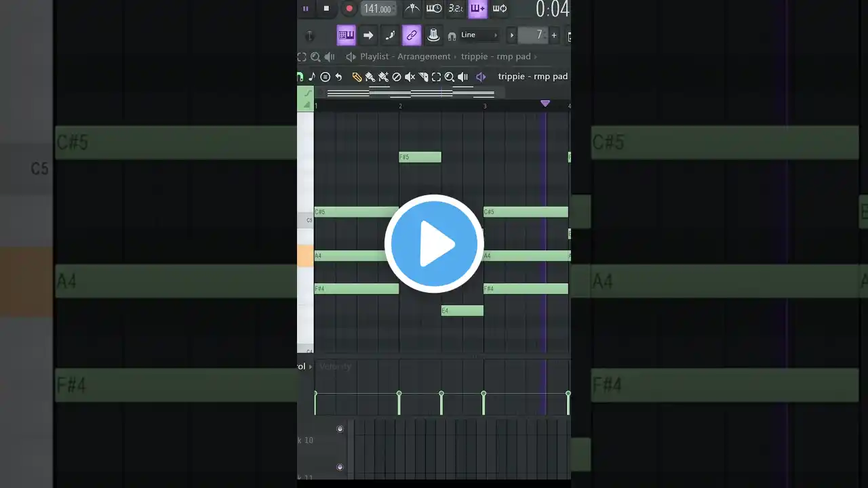Click the 141.000 tempo field
Image resolution: width=868 pixels, height=488 pixels.
click(x=378, y=9)
